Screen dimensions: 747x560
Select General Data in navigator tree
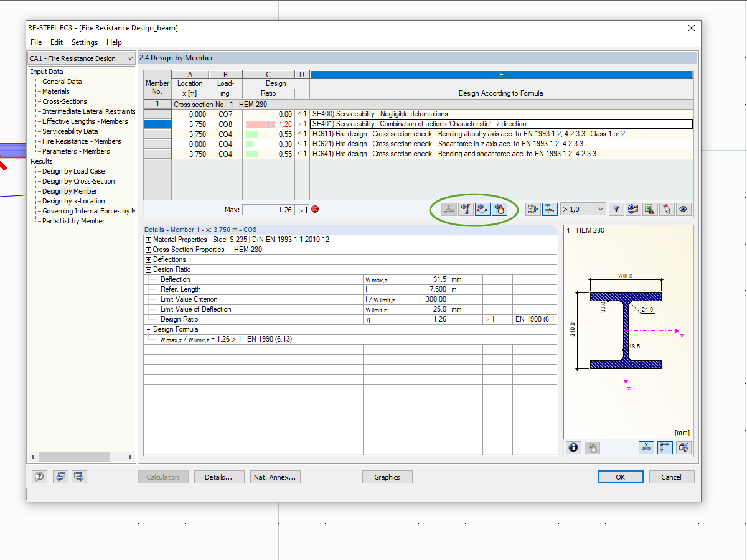click(x=62, y=82)
